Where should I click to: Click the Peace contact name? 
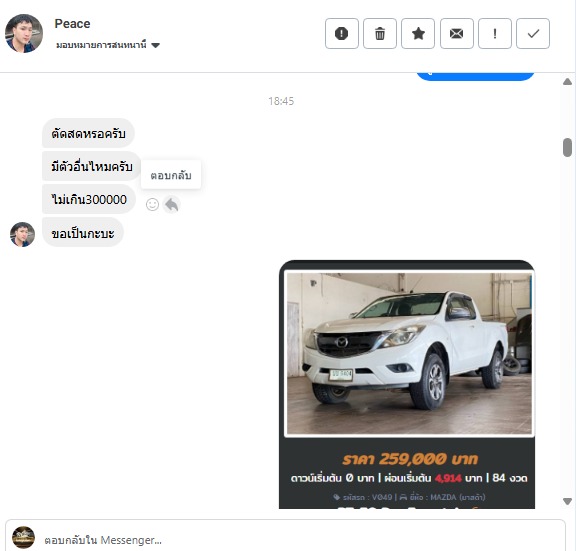point(72,24)
